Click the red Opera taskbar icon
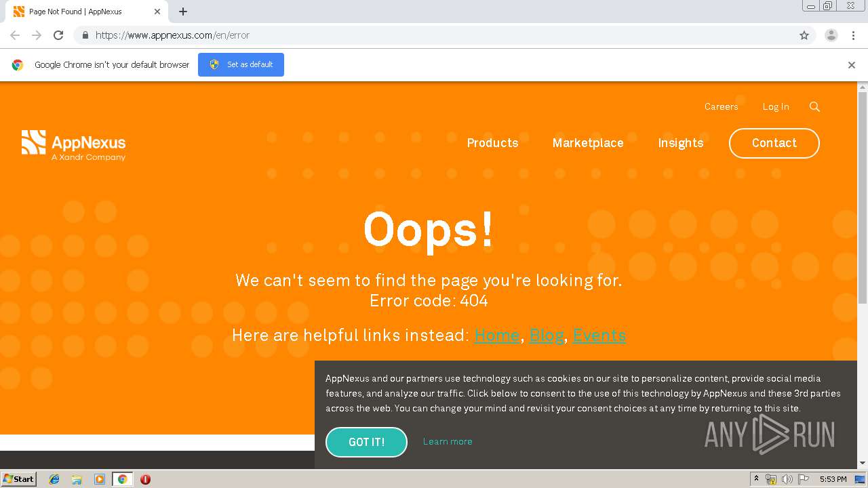The image size is (868, 488). (145, 479)
